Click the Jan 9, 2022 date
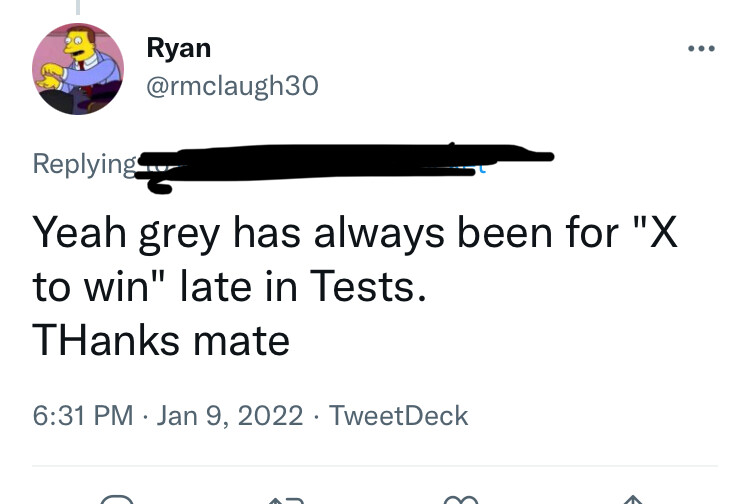The width and height of the screenshot is (750, 504). [x=230, y=415]
